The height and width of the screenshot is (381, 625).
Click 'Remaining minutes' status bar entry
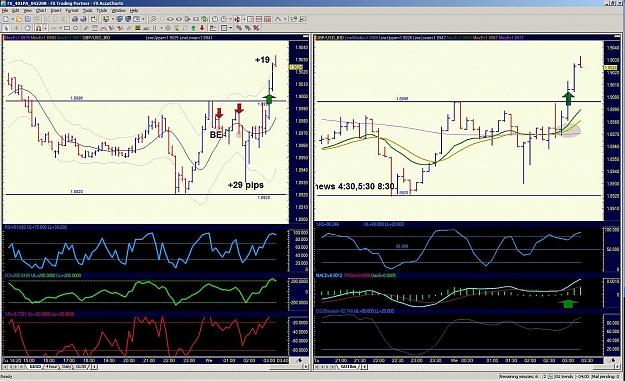click(x=520, y=376)
